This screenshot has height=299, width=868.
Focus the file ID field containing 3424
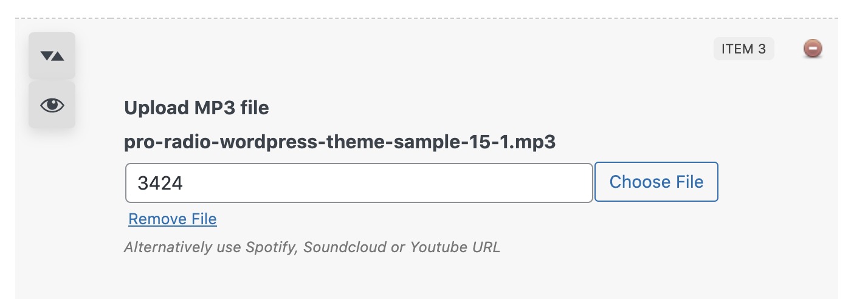click(359, 182)
